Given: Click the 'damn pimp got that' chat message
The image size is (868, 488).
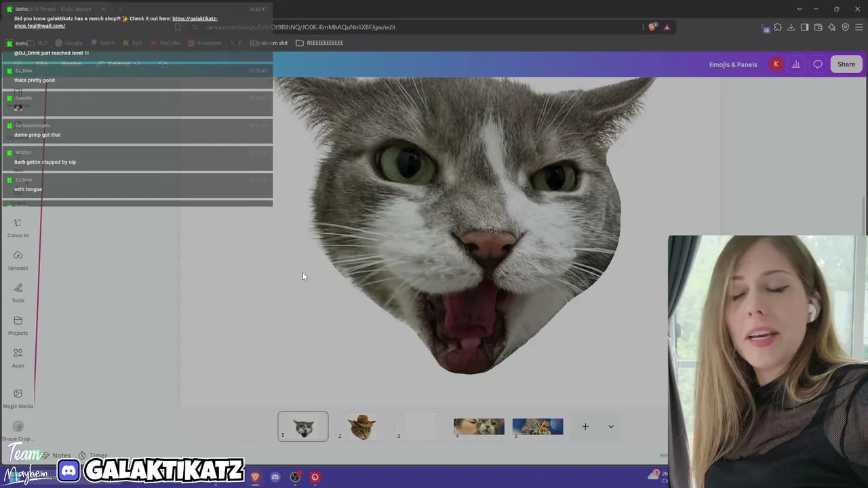Looking at the screenshot, I should click(x=37, y=135).
